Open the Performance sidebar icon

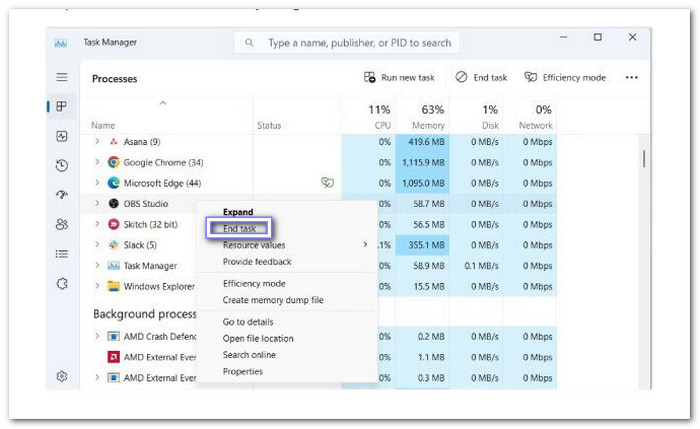(62, 136)
